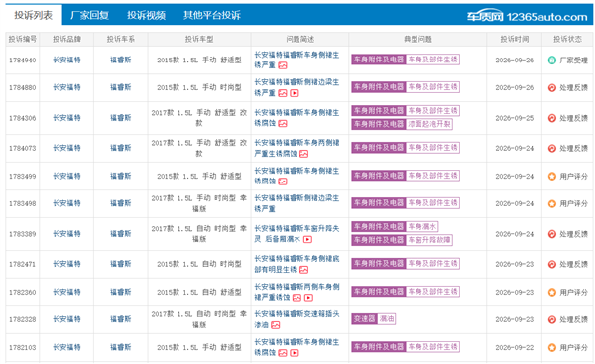
Task: Select the 投诉列表 tab
Action: [x=34, y=15]
